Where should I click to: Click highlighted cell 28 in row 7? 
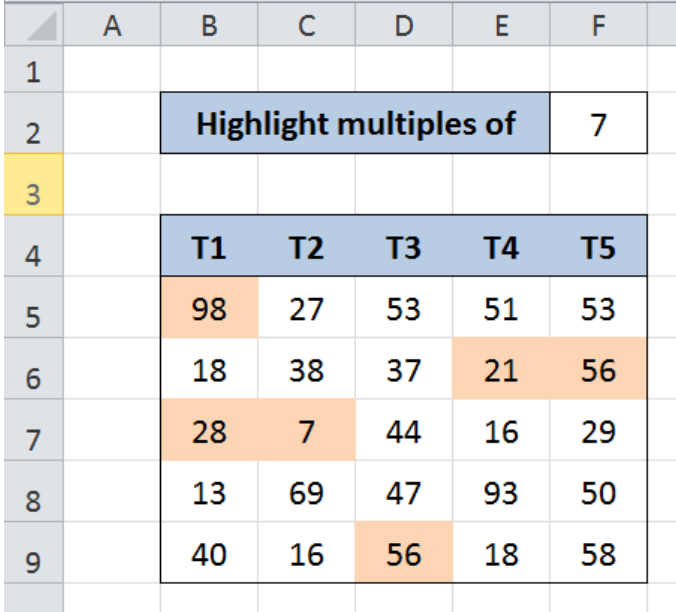tap(209, 430)
